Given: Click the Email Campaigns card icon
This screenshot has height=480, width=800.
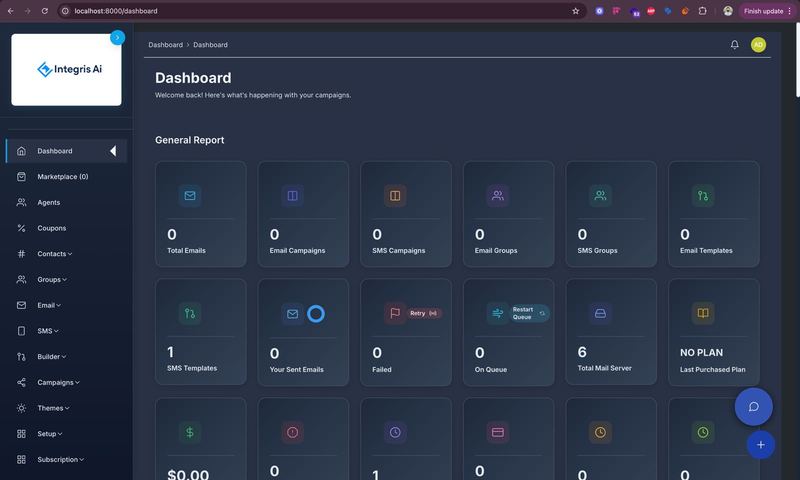Looking at the screenshot, I should coord(292,196).
